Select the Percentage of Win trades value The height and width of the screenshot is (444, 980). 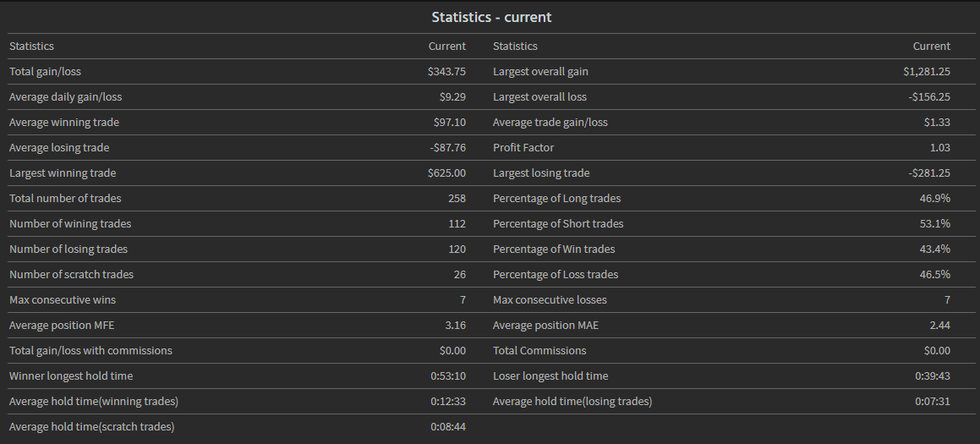point(937,249)
